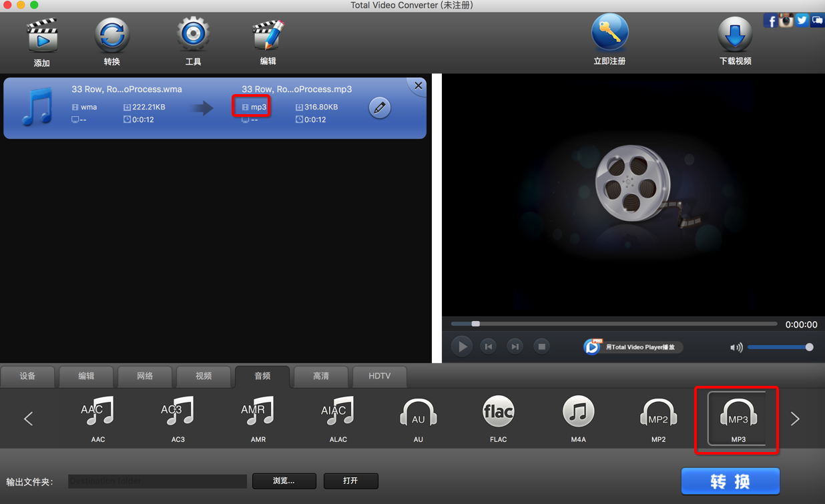Click the pencil edit button on file row
Image resolution: width=825 pixels, height=504 pixels.
[x=380, y=107]
